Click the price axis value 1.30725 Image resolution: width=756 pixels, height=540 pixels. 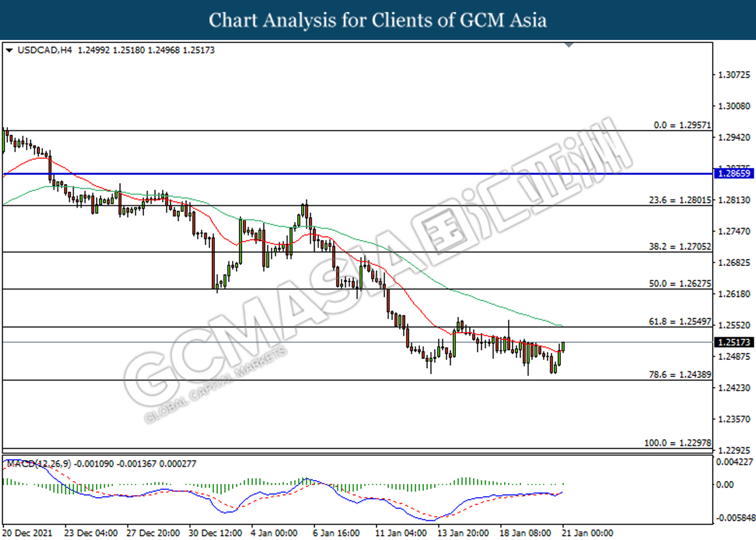734,75
